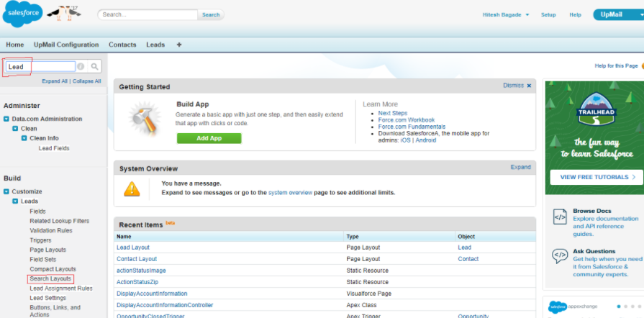
Task: Open Buttons, Links, and Actions
Action: [x=55, y=311]
